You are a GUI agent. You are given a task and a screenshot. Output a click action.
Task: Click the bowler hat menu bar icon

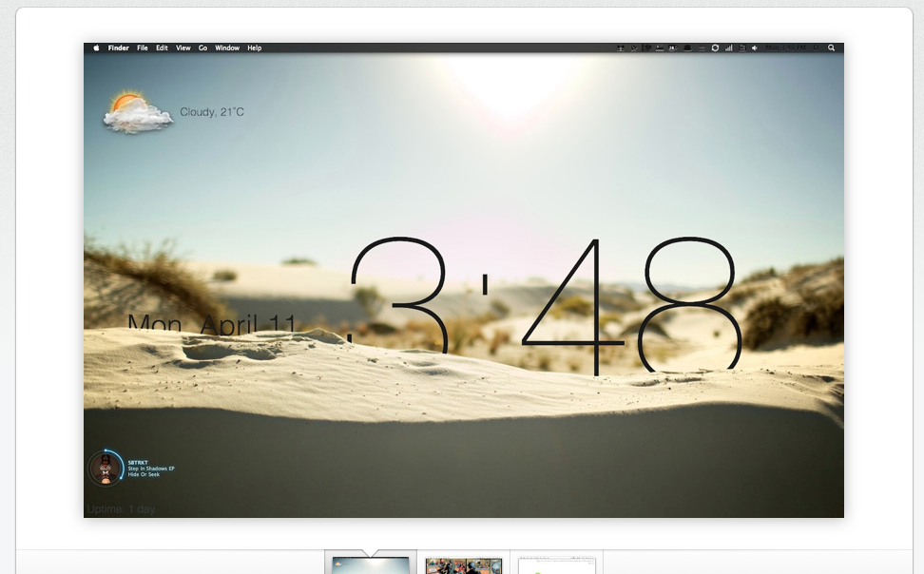[687, 48]
